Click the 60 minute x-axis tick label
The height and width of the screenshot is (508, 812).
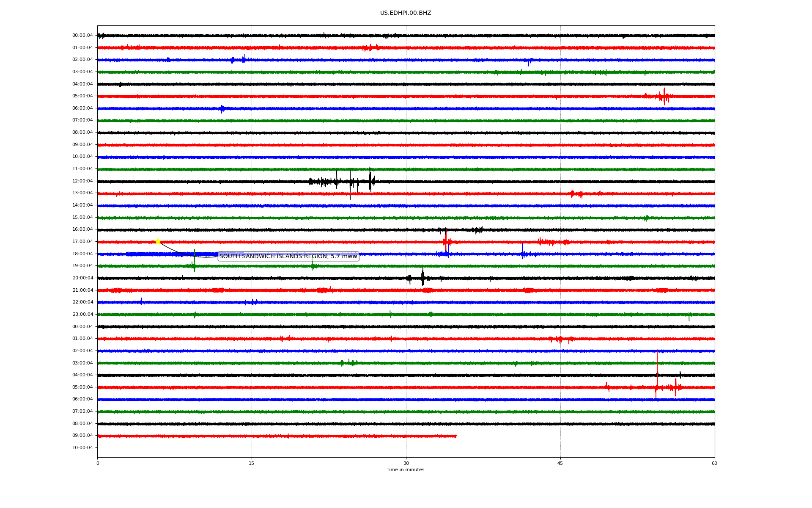[714, 463]
